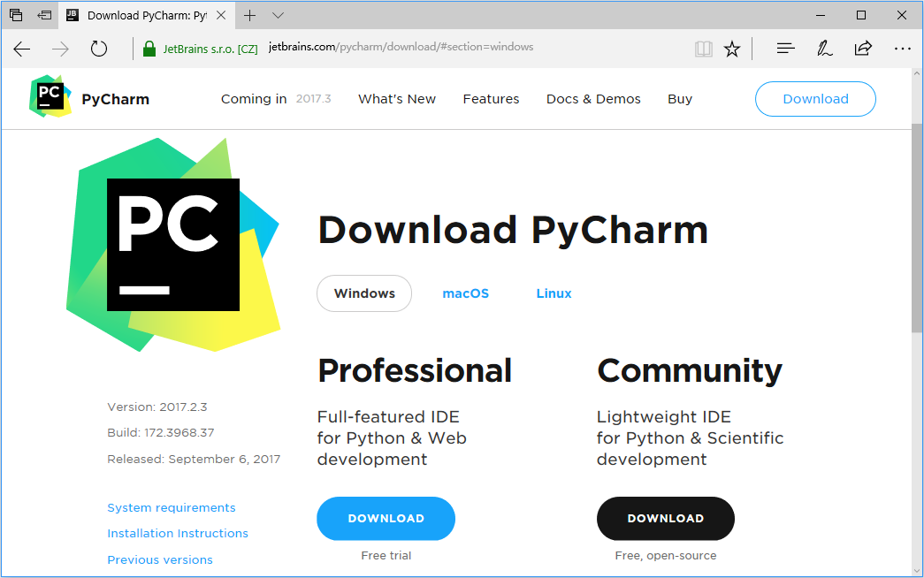Image resolution: width=924 pixels, height=578 pixels.
Task: Click the Professional heading
Action: click(415, 370)
